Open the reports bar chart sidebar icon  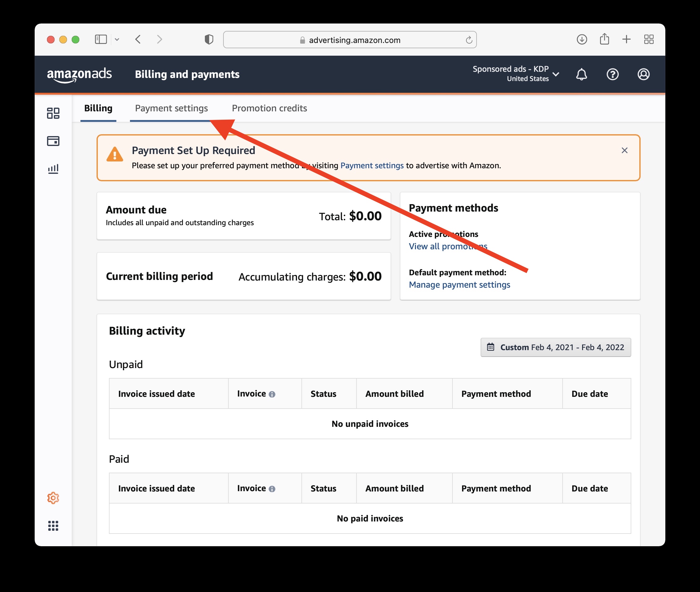tap(53, 169)
